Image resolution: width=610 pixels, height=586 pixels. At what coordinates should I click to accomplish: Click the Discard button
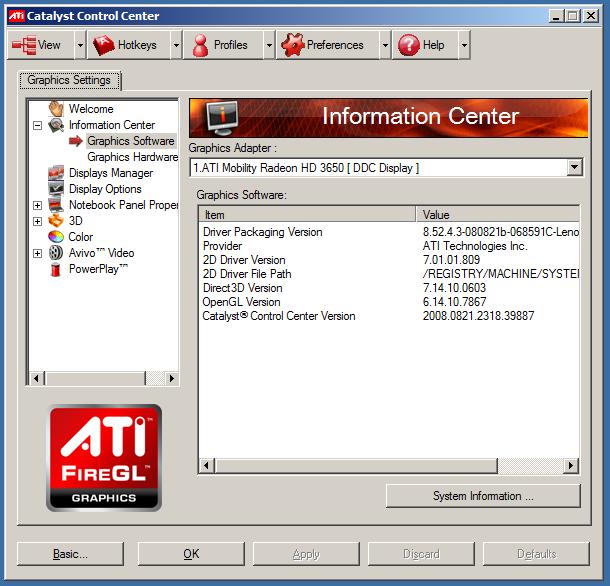(421, 554)
